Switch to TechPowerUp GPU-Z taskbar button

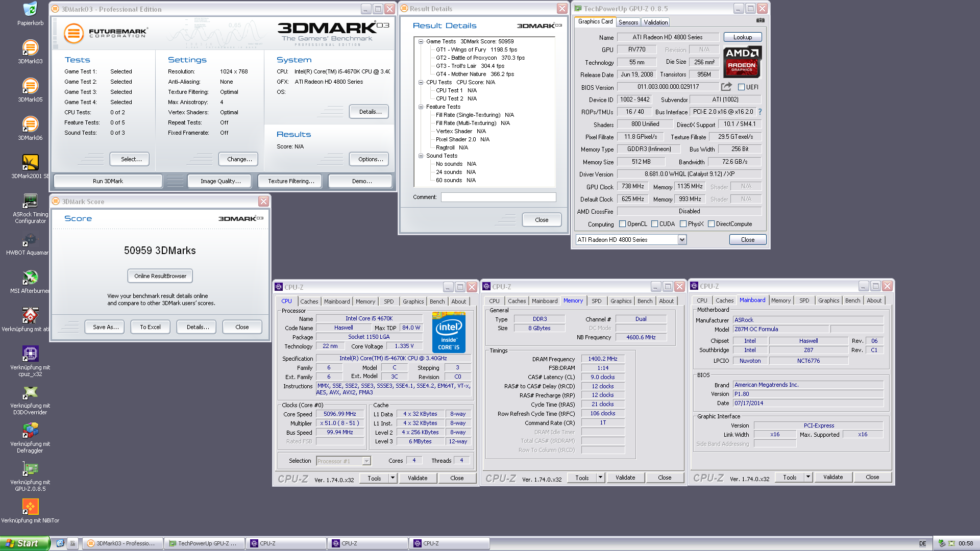point(204,543)
